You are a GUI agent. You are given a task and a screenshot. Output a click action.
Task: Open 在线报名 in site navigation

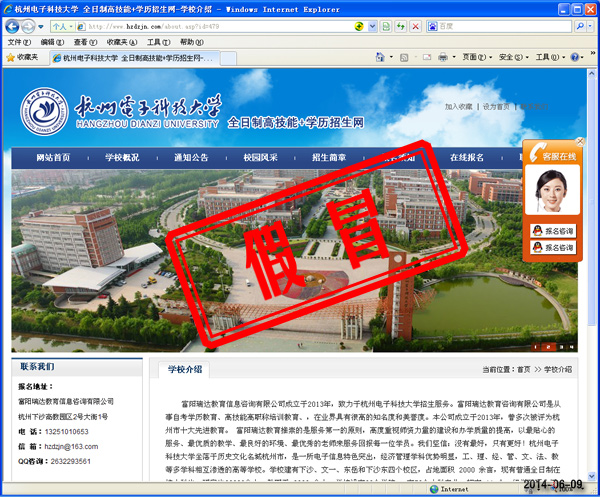click(x=467, y=158)
